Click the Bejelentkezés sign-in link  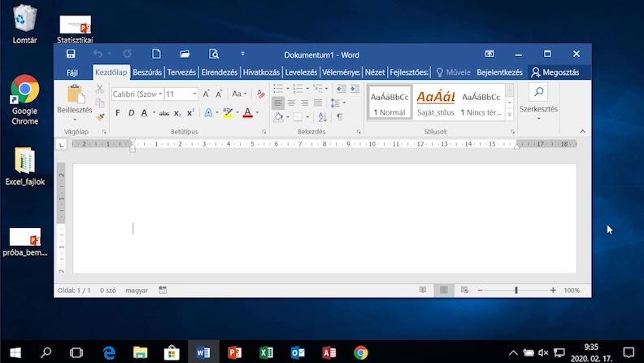499,72
